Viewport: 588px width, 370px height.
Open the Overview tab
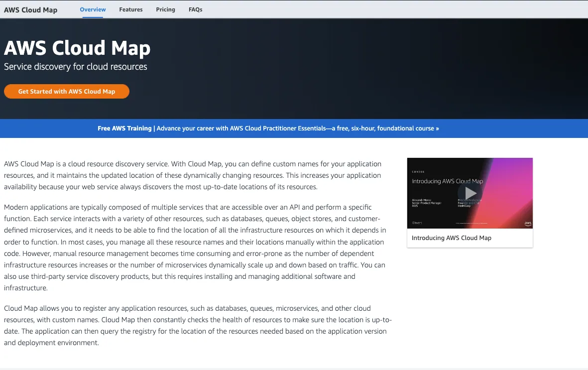click(x=93, y=9)
